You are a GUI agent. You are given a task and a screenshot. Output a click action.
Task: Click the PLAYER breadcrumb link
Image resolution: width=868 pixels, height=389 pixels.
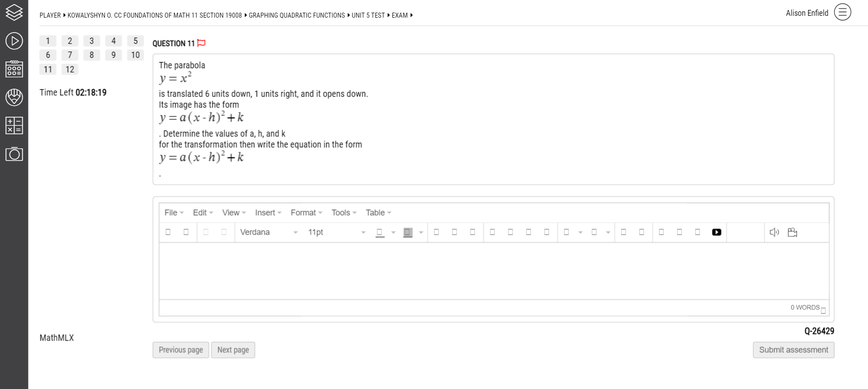point(50,15)
